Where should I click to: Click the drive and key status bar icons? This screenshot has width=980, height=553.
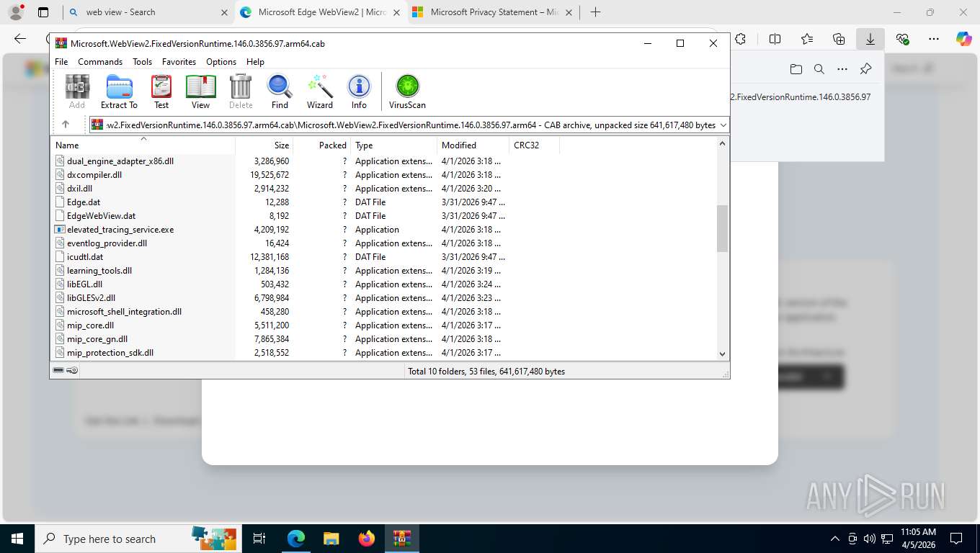66,371
